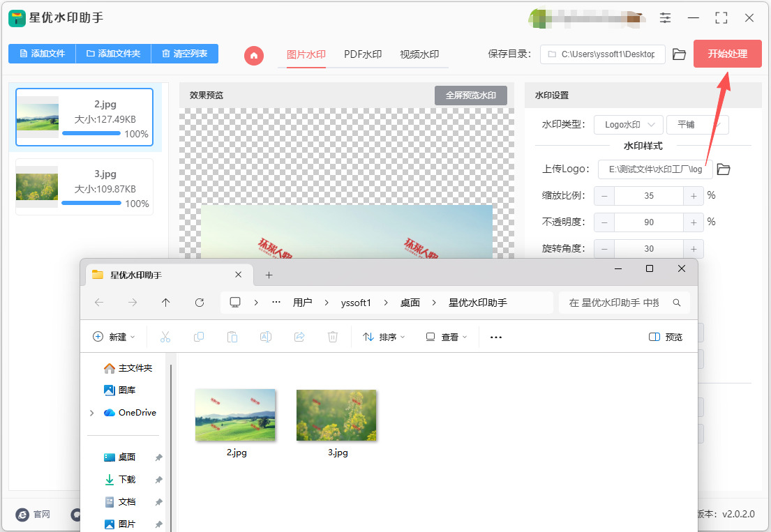The width and height of the screenshot is (771, 532).
Task: Click the Copy icon in Explorer toolbar
Action: click(199, 337)
